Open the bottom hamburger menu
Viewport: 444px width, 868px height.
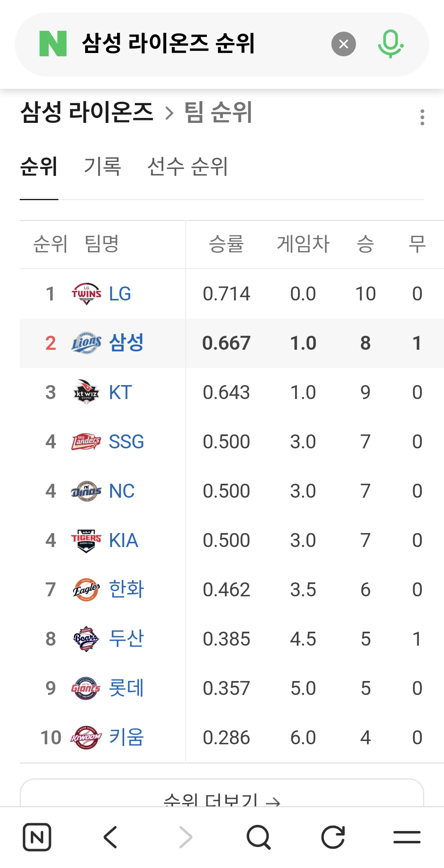click(x=407, y=837)
